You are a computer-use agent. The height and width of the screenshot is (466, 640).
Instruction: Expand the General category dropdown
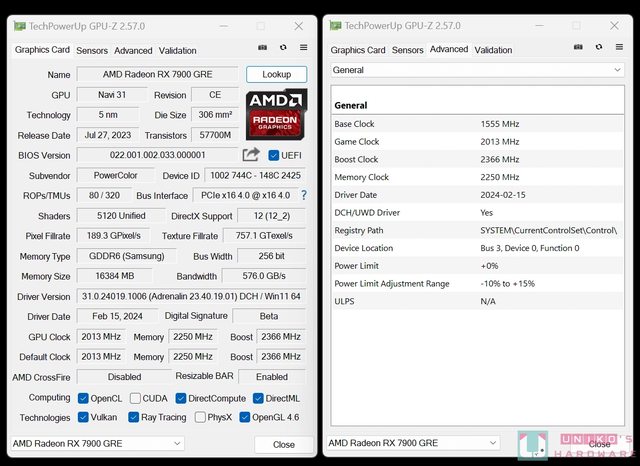(477, 70)
